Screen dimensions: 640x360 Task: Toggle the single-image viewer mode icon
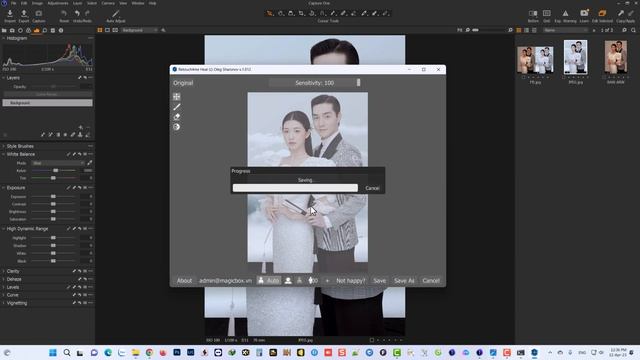click(x=107, y=30)
